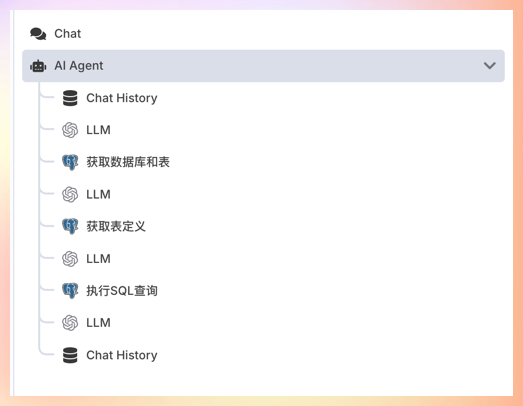Screen dimensions: 523x406
Task: Click the PostgreSQL elephant icon beside 执行SQL查询
Action: (70, 291)
